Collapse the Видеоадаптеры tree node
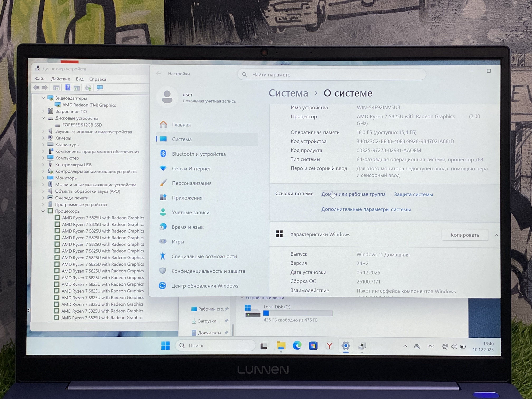 tap(43, 98)
